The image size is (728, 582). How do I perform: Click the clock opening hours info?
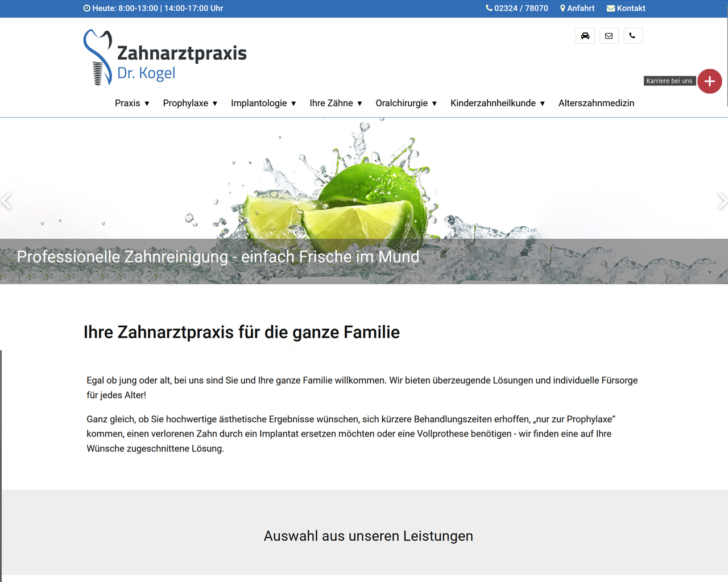[x=153, y=9]
